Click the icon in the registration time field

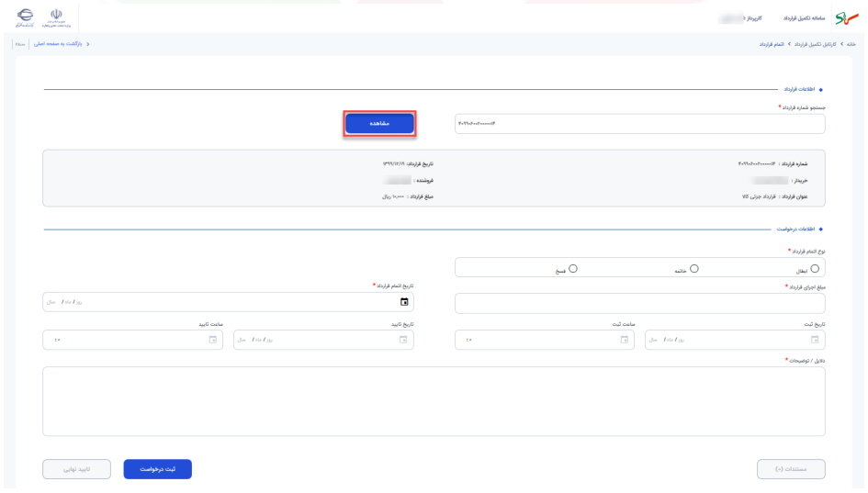click(x=624, y=340)
